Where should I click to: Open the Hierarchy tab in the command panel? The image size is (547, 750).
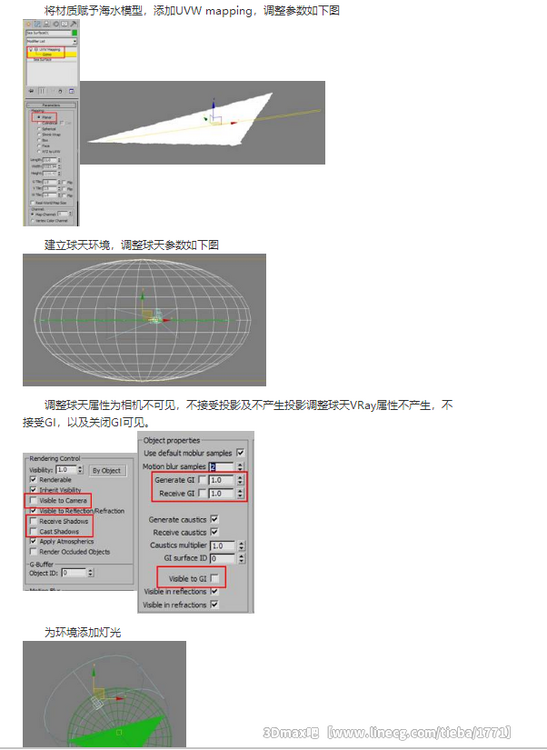click(46, 24)
